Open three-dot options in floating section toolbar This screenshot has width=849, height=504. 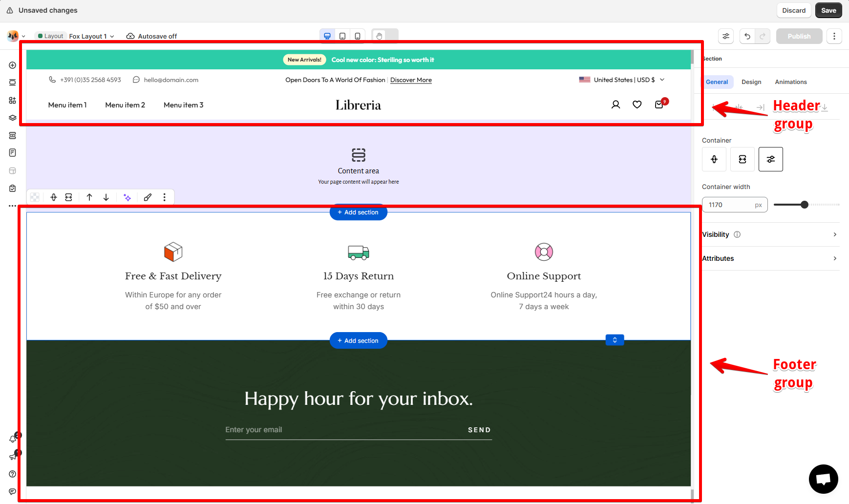pyautogui.click(x=165, y=197)
